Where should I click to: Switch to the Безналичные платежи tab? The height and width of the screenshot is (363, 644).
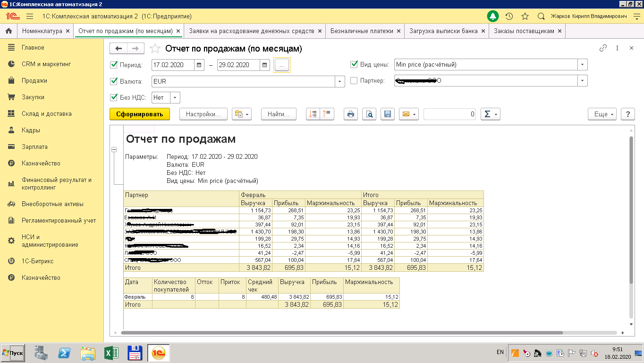tap(362, 31)
